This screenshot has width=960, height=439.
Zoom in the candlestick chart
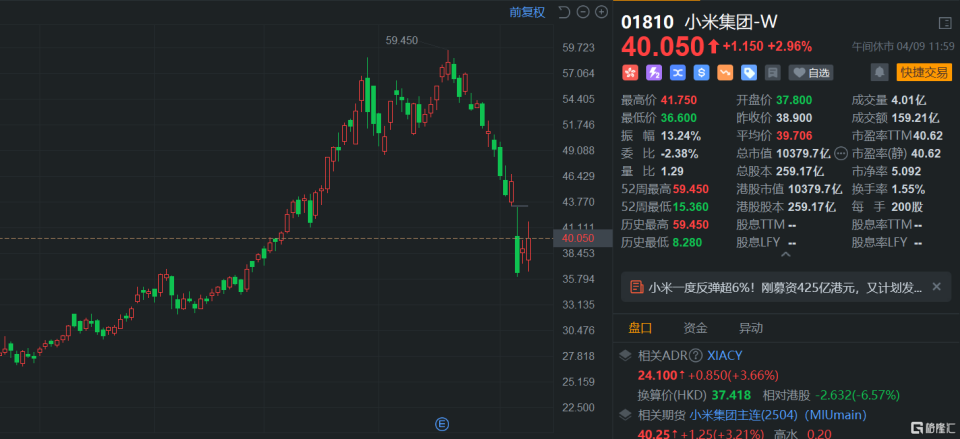point(602,12)
